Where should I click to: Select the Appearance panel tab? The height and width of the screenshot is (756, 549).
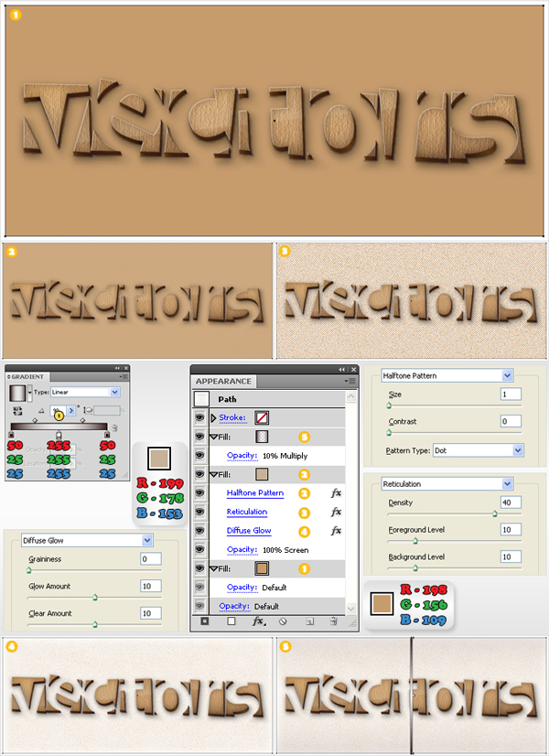(x=224, y=382)
